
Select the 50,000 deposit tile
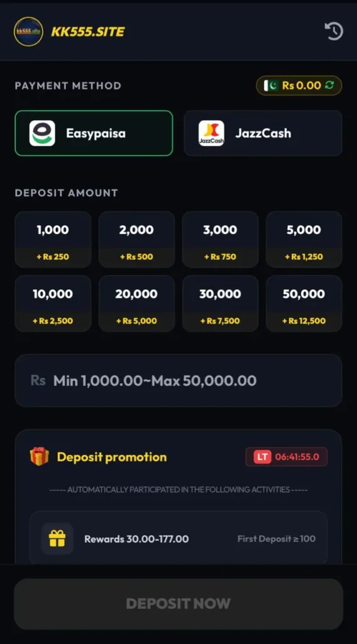click(x=304, y=304)
